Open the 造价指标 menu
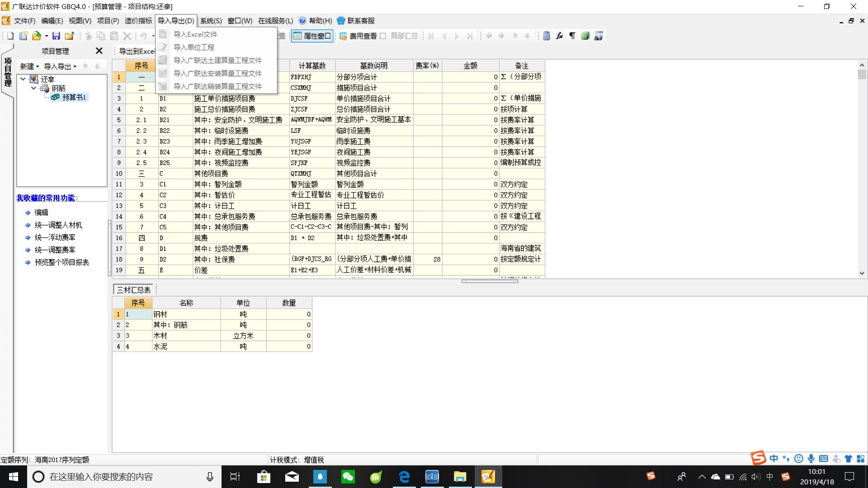The image size is (868, 488). point(138,21)
